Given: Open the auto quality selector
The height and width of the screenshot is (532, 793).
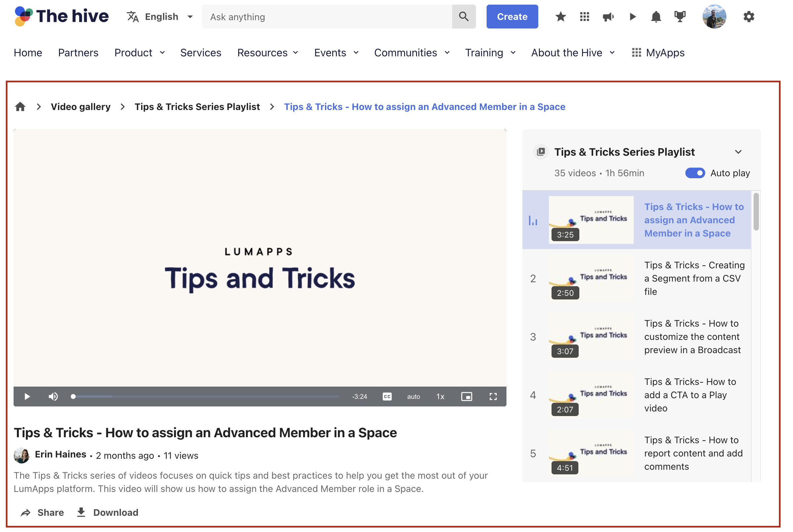Looking at the screenshot, I should click(x=413, y=396).
